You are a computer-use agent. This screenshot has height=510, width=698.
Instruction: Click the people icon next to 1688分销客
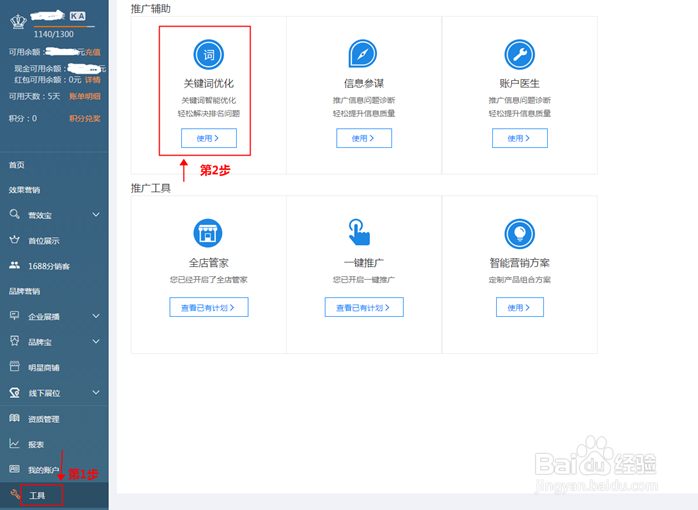tap(15, 265)
